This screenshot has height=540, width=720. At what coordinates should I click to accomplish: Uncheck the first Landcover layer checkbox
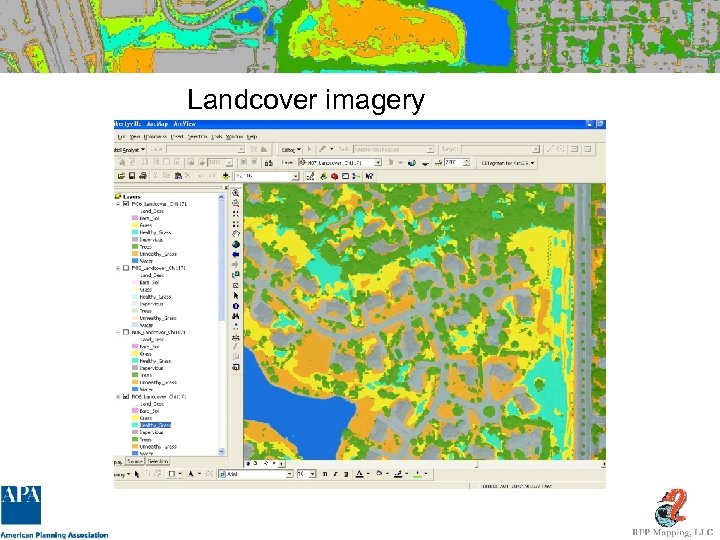(126, 204)
